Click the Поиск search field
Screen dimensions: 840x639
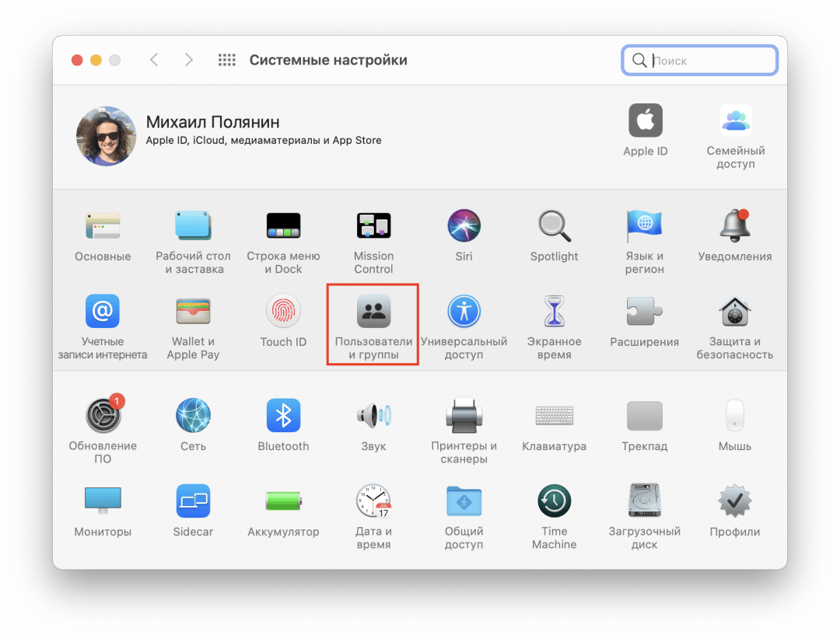tap(708, 61)
